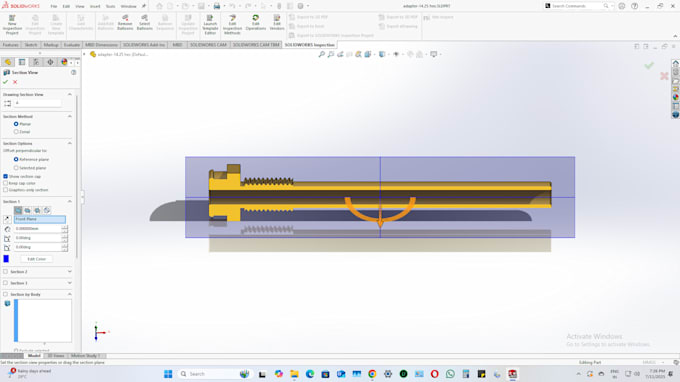The width and height of the screenshot is (680, 382).
Task: Collapse the Section Options group
Action: click(x=69, y=143)
